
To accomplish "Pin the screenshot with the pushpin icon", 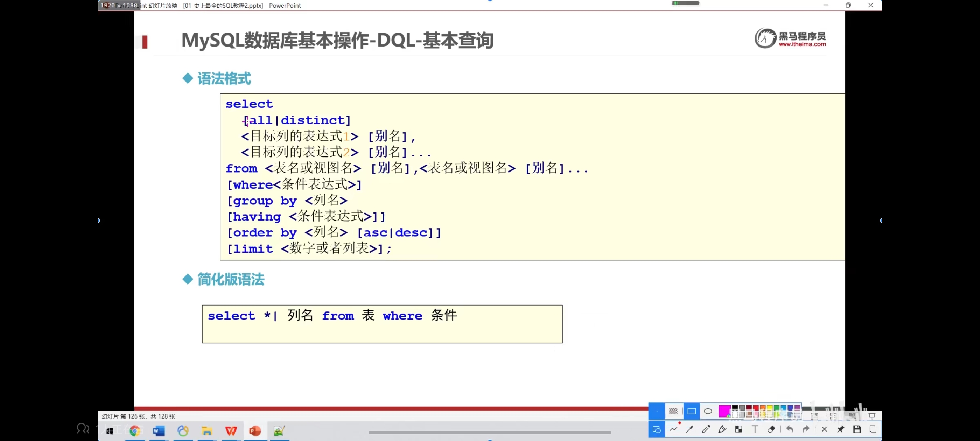I will click(x=840, y=429).
